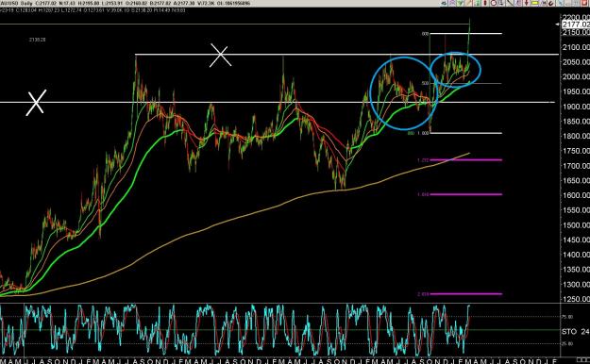The width and height of the screenshot is (590, 364).
Task: Click the magenta 1.618 Fibonacci level label
Action: click(x=423, y=195)
